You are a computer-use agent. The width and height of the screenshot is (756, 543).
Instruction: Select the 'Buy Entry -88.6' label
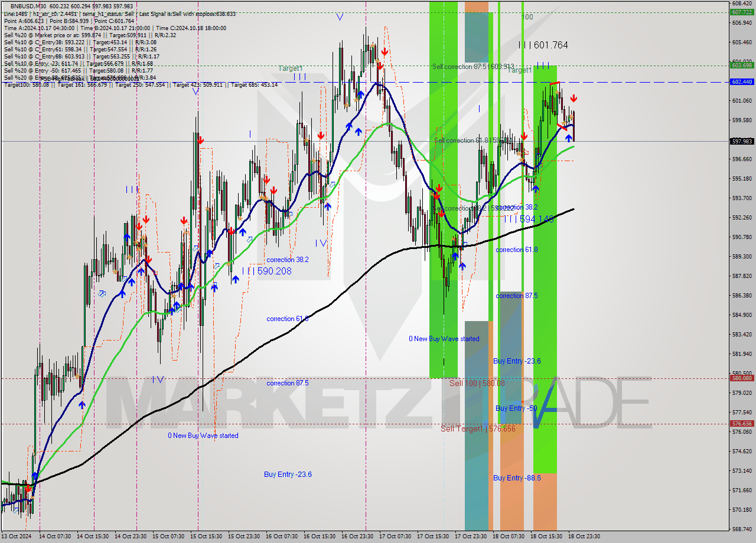point(517,478)
